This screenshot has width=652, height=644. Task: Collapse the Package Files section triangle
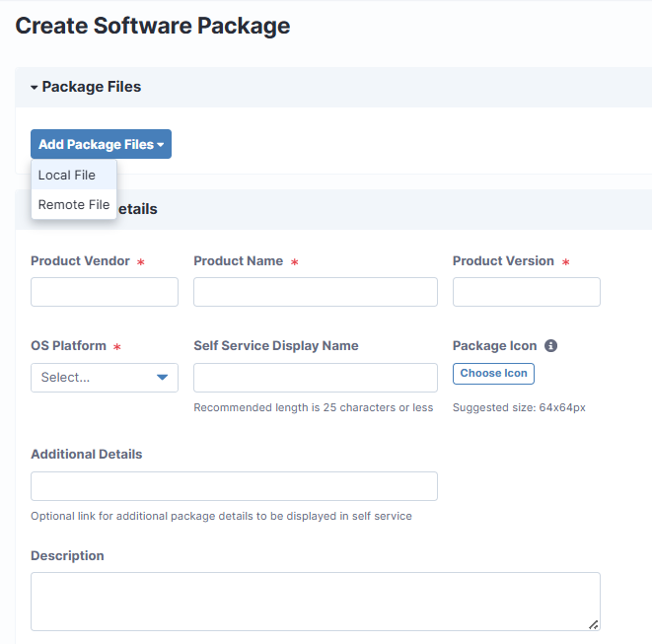35,88
